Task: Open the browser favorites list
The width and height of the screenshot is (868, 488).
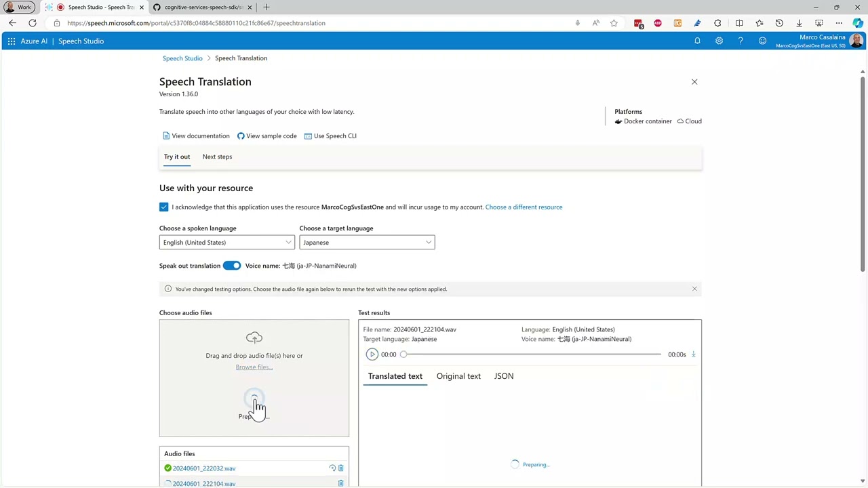Action: (759, 23)
